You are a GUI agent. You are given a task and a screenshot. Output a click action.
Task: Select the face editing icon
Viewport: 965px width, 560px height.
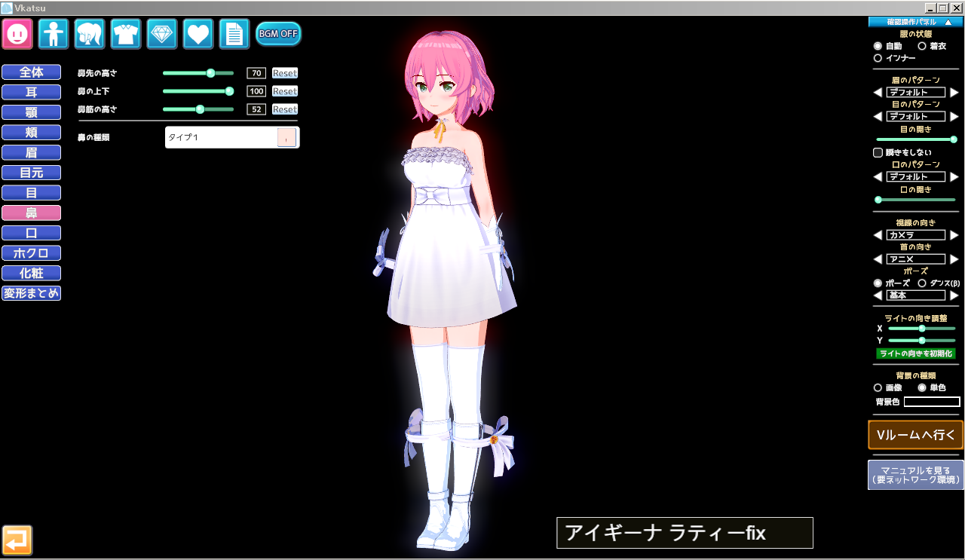pyautogui.click(x=17, y=34)
